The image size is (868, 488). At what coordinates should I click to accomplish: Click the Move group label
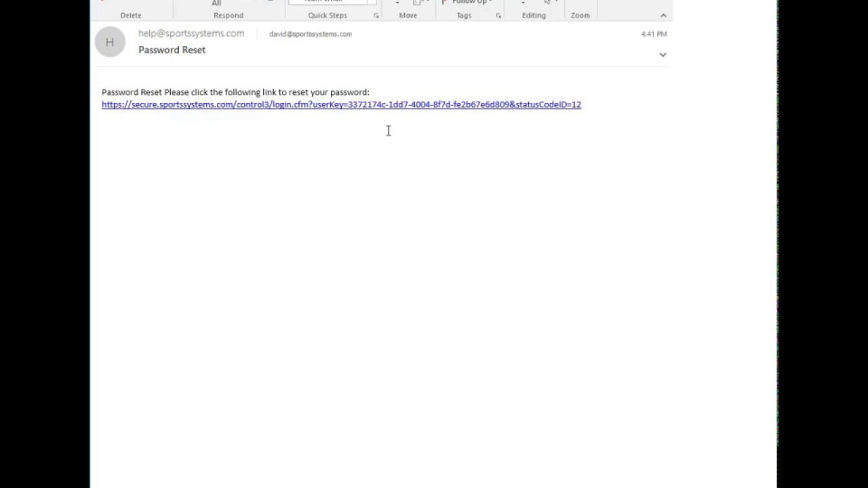408,15
